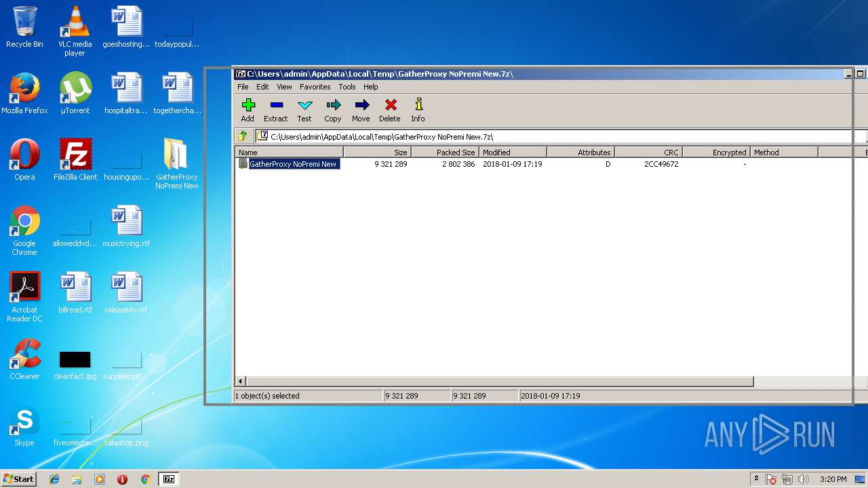Open the Favorites menu

point(315,87)
